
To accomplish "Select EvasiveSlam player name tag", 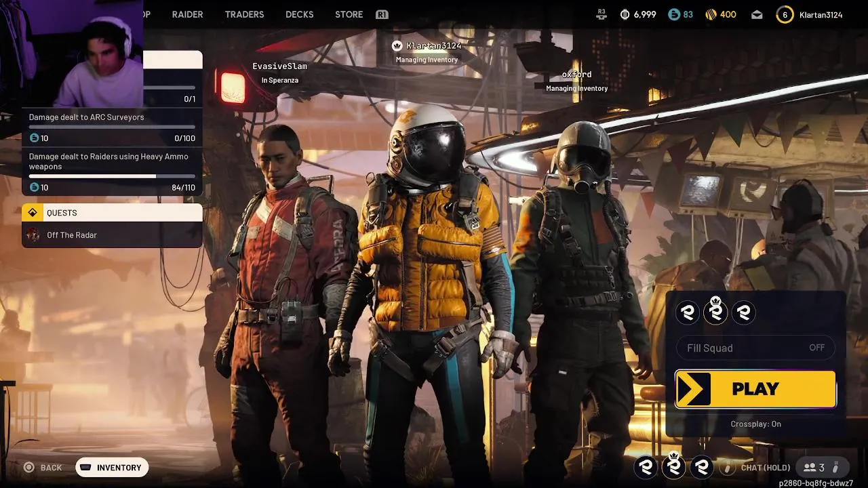I will pos(279,66).
